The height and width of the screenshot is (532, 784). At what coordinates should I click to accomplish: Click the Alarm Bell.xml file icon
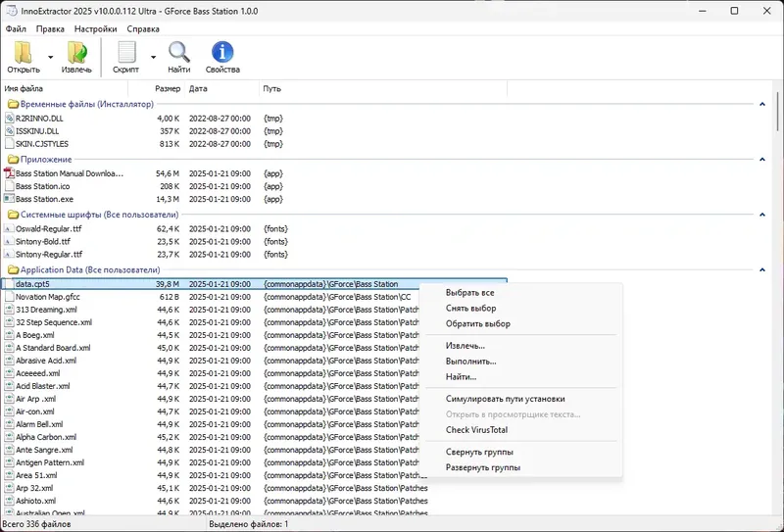pyautogui.click(x=9, y=424)
